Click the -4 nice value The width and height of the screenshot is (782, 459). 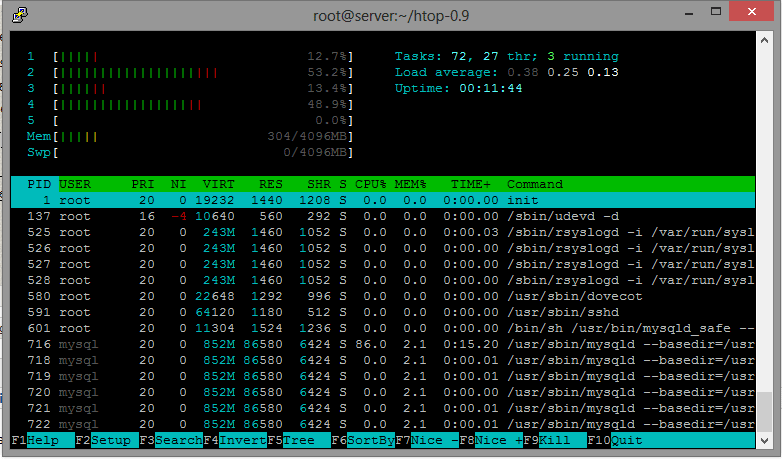point(179,216)
